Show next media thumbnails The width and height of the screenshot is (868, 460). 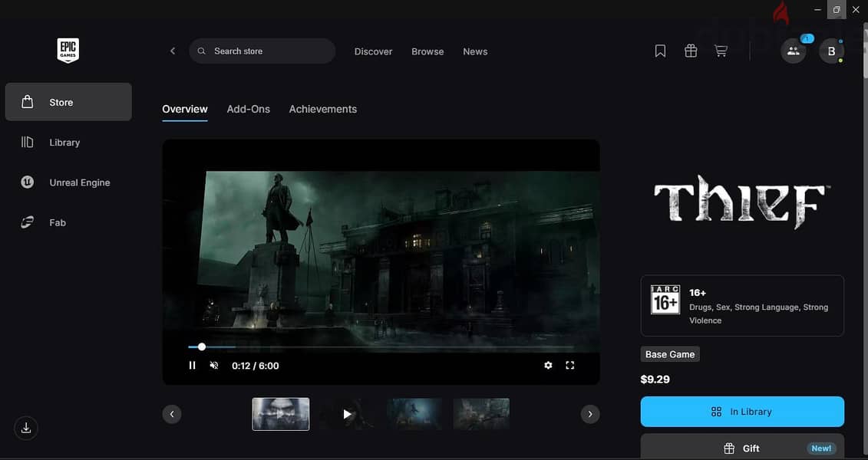point(590,414)
